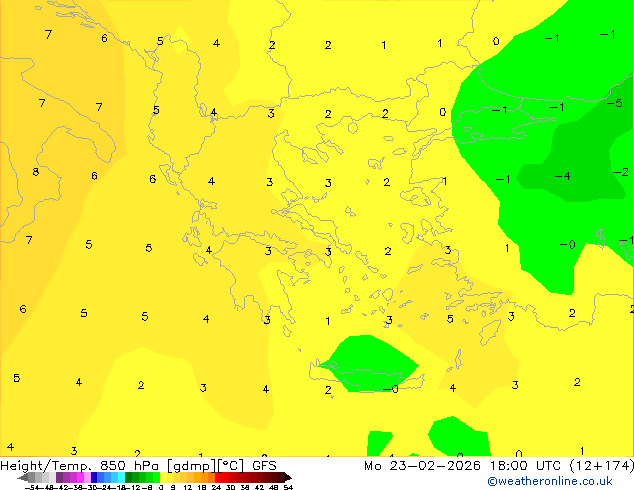
Task: Select the bright red swatch above legend value 24
Action: 218,477
